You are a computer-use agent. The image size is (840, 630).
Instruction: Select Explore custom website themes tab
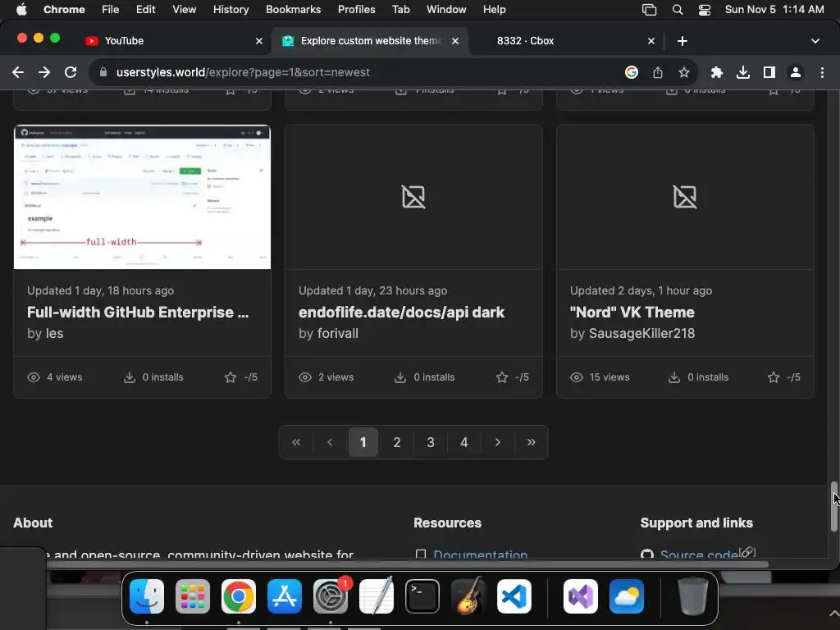[x=370, y=41]
